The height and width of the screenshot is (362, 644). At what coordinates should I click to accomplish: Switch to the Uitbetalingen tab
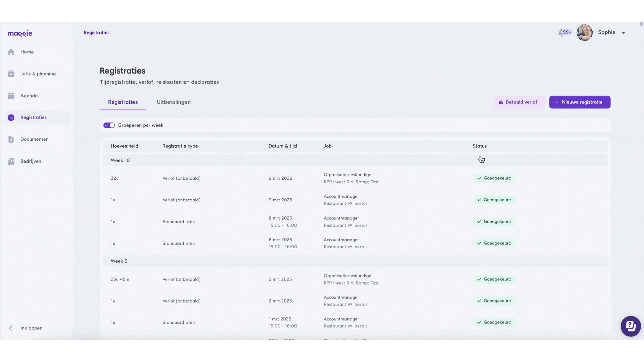(173, 102)
